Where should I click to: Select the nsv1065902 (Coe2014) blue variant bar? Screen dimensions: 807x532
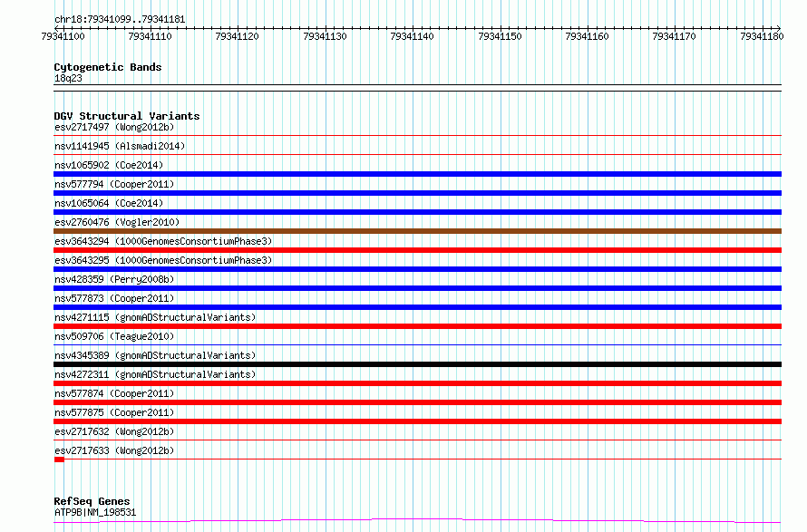click(x=417, y=174)
